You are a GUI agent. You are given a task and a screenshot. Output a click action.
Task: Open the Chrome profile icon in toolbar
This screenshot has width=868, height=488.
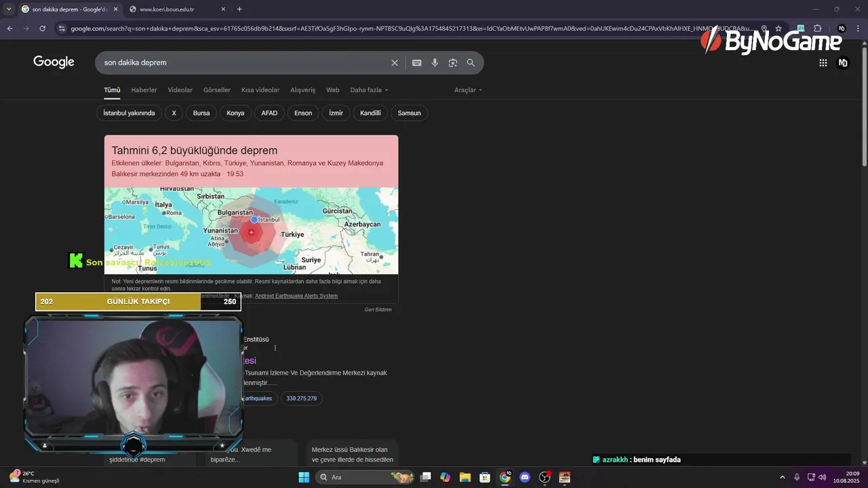842,28
